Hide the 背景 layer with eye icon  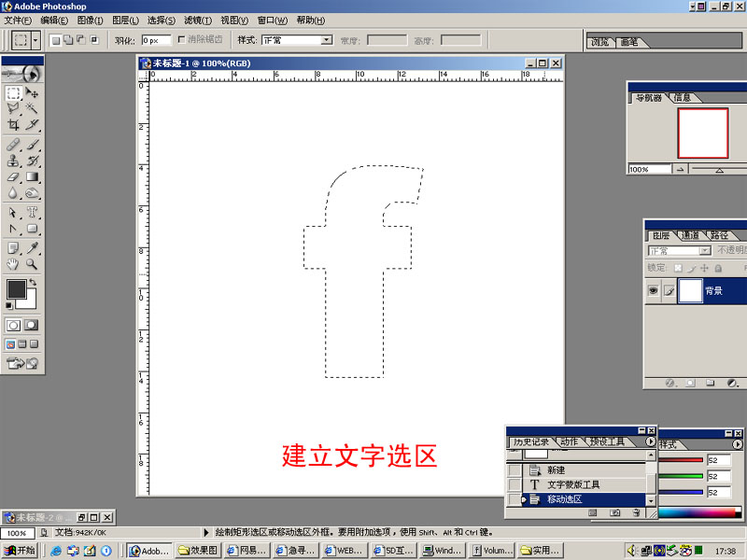pyautogui.click(x=653, y=290)
